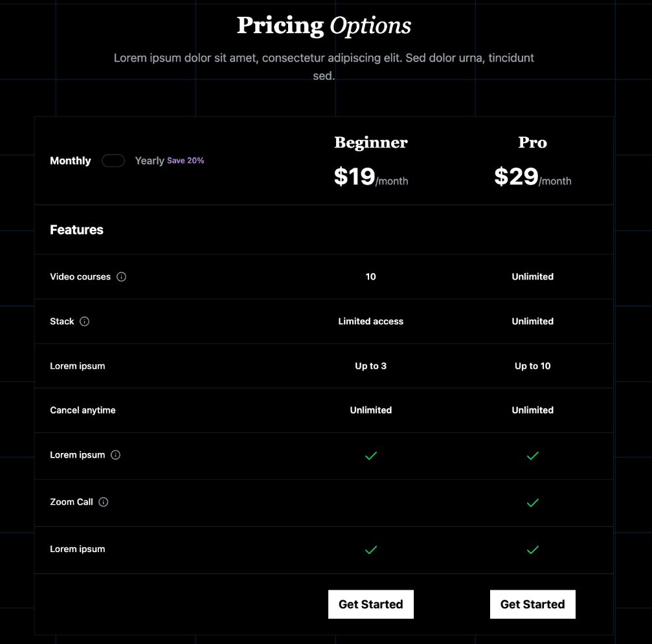
Task: Click the Save 20% badge
Action: pos(186,161)
